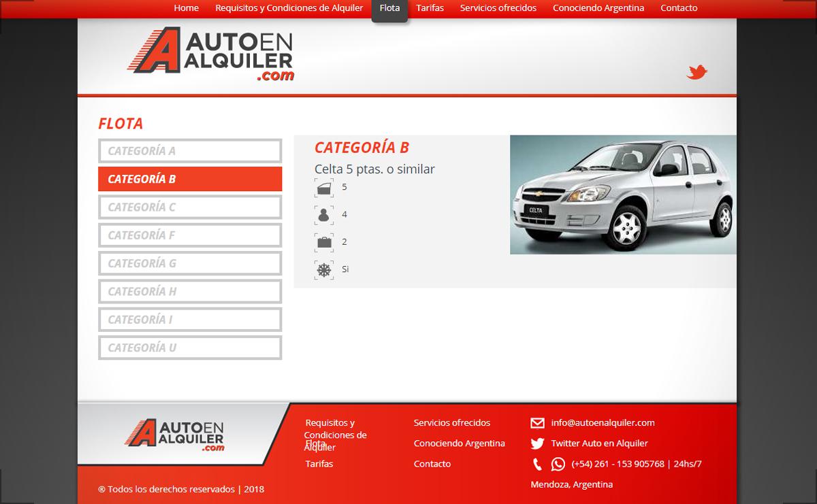Click the FLOTA section heading
The height and width of the screenshot is (504, 817).
[121, 124]
